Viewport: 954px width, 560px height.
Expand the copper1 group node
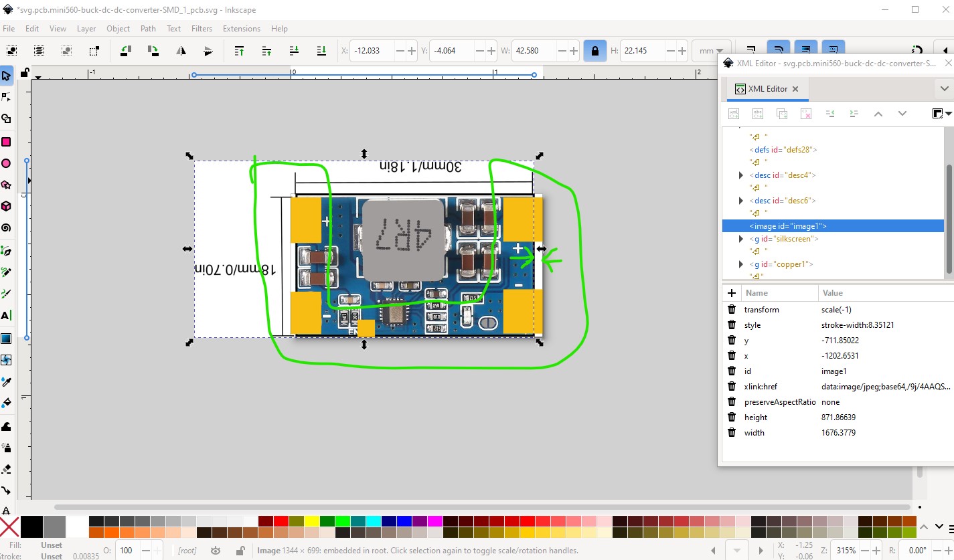[x=740, y=264]
